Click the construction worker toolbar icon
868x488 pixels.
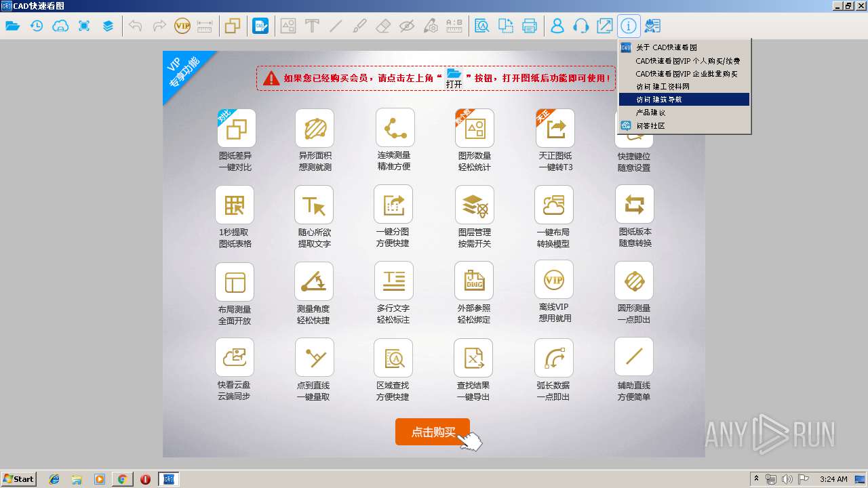point(652,26)
